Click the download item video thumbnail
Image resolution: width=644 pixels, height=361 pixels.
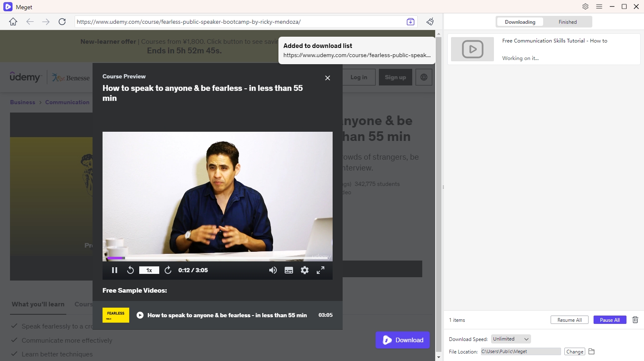click(x=473, y=49)
